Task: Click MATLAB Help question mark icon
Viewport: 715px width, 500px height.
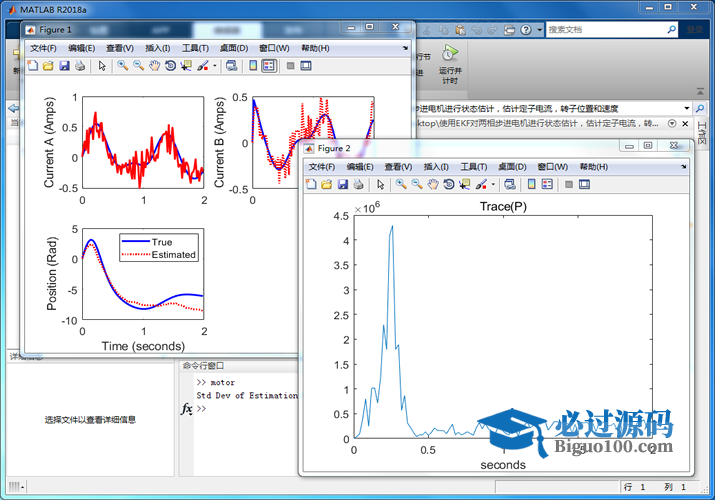Action: (x=526, y=30)
